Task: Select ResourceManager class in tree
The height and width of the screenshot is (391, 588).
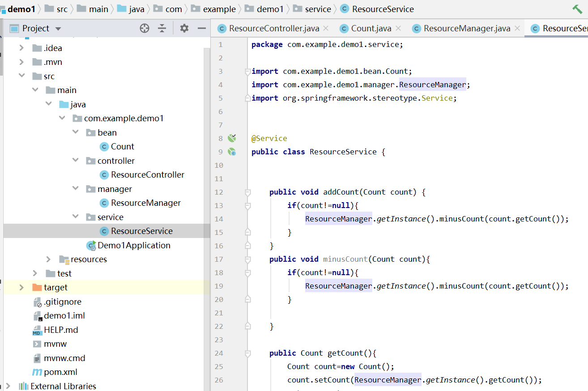Action: [145, 203]
